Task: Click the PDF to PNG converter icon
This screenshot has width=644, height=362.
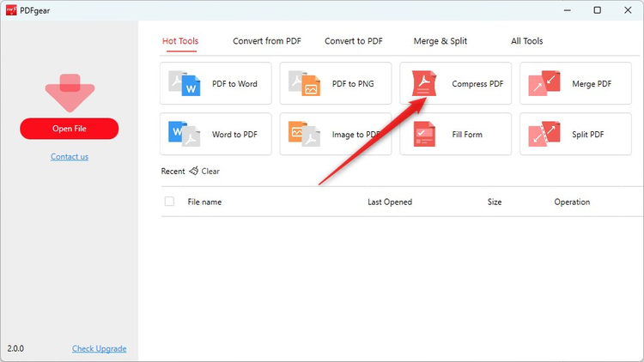Action: coord(304,83)
